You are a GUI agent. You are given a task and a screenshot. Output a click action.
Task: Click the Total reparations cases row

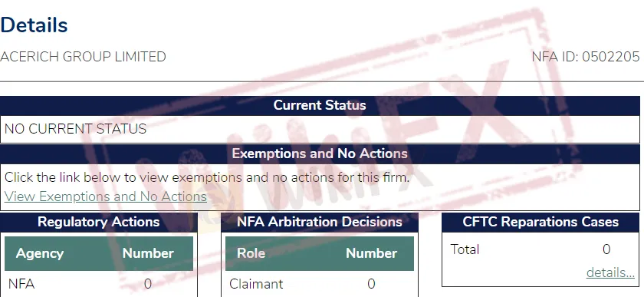click(540, 249)
